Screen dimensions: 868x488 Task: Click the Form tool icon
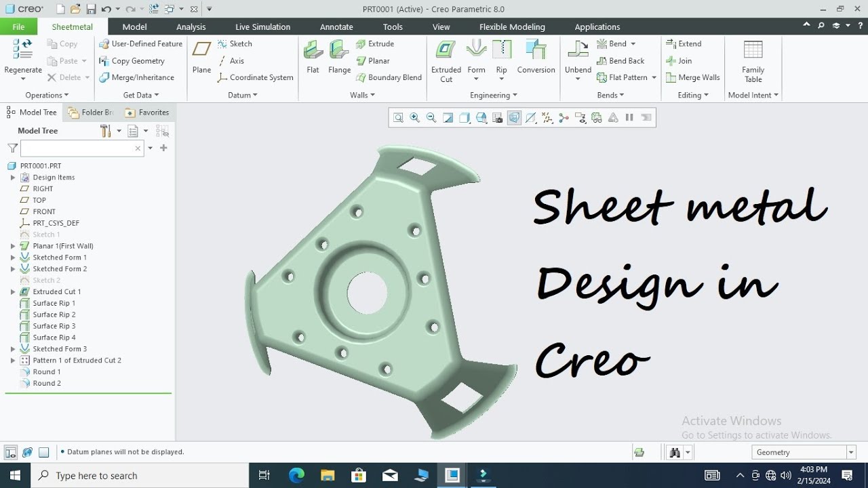pos(477,49)
